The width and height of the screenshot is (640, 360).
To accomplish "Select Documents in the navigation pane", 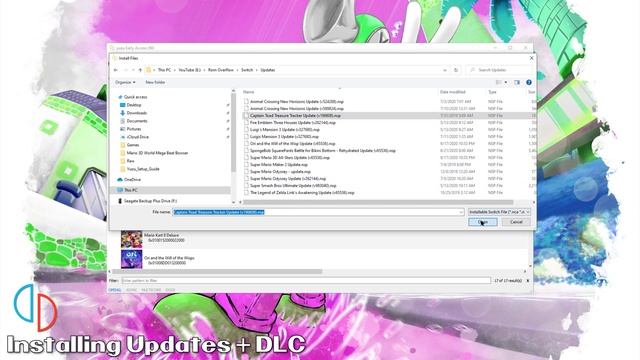I will coord(137,121).
